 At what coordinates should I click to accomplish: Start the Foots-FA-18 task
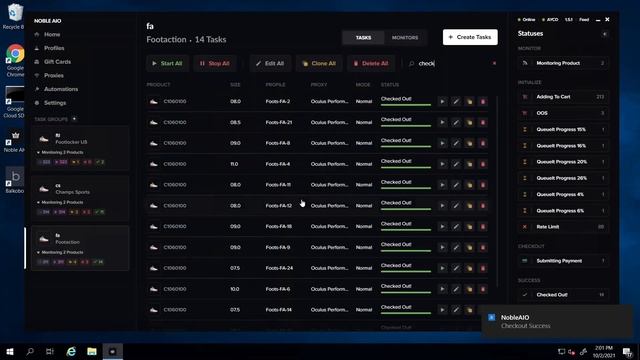coord(442,226)
